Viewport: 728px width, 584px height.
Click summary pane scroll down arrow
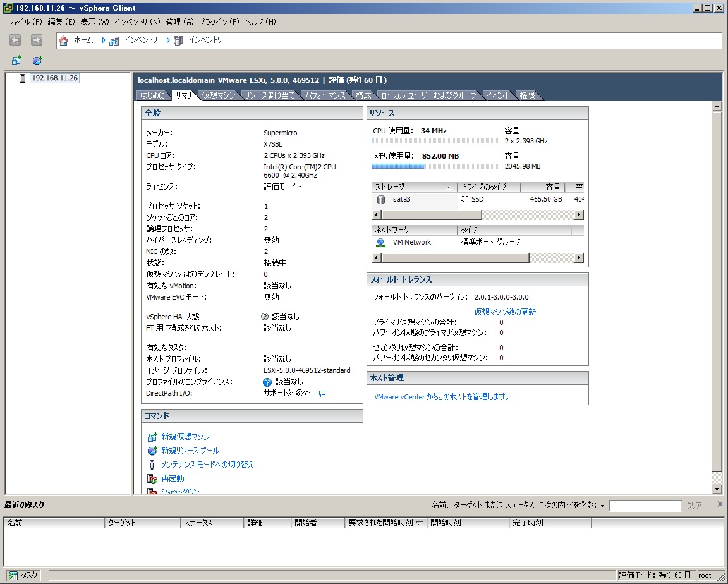717,489
